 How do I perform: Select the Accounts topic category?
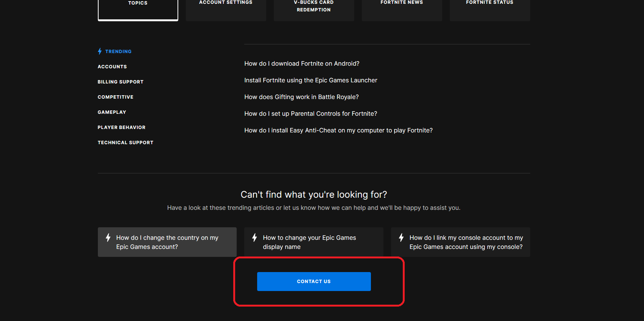(112, 67)
